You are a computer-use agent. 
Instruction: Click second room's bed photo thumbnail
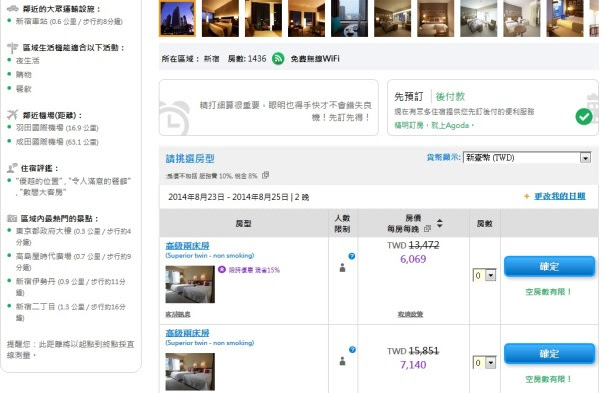[x=190, y=372]
